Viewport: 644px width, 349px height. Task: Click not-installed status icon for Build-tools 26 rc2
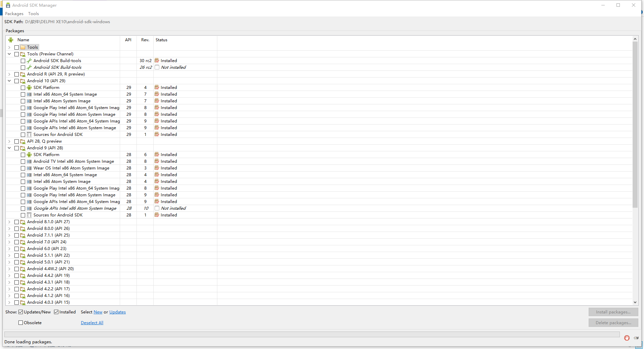(157, 67)
